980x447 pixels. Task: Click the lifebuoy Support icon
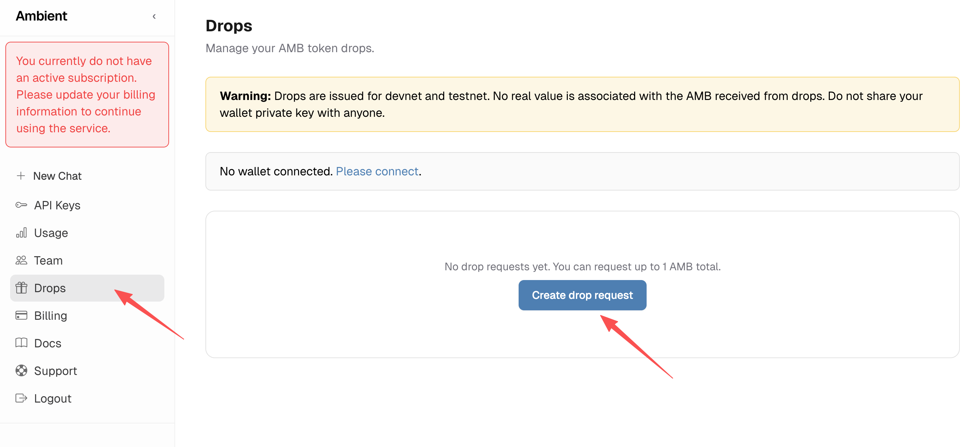21,371
